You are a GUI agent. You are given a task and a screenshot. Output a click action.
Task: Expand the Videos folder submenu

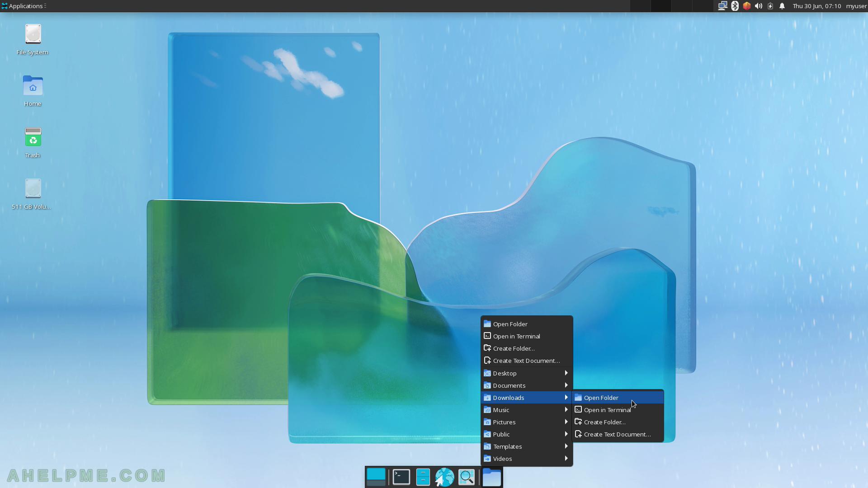point(527,459)
